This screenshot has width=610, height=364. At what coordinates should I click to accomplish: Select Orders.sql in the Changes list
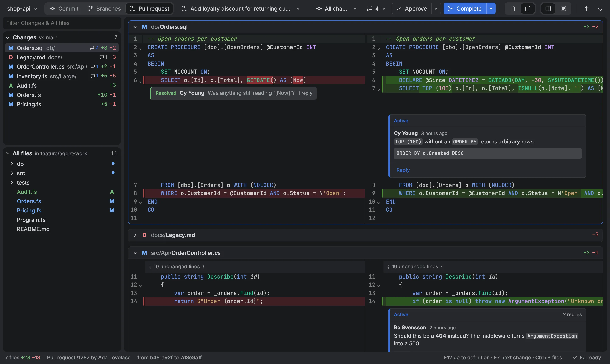62,48
